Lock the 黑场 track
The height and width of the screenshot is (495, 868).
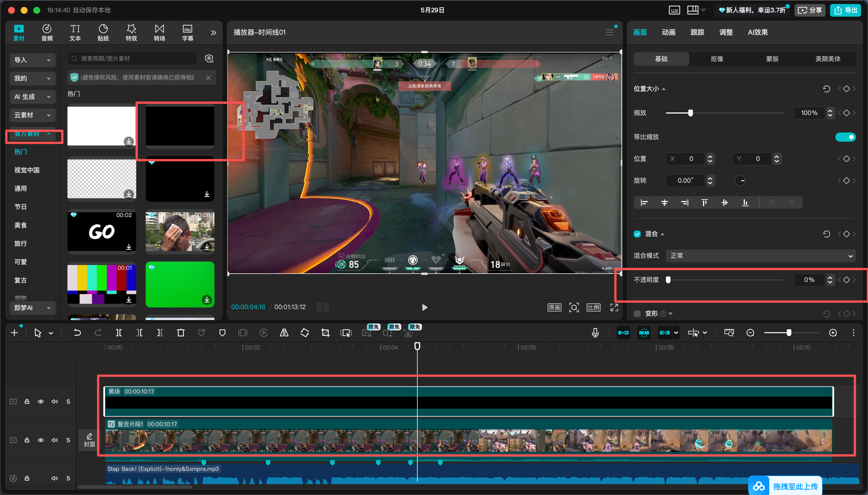(27, 402)
